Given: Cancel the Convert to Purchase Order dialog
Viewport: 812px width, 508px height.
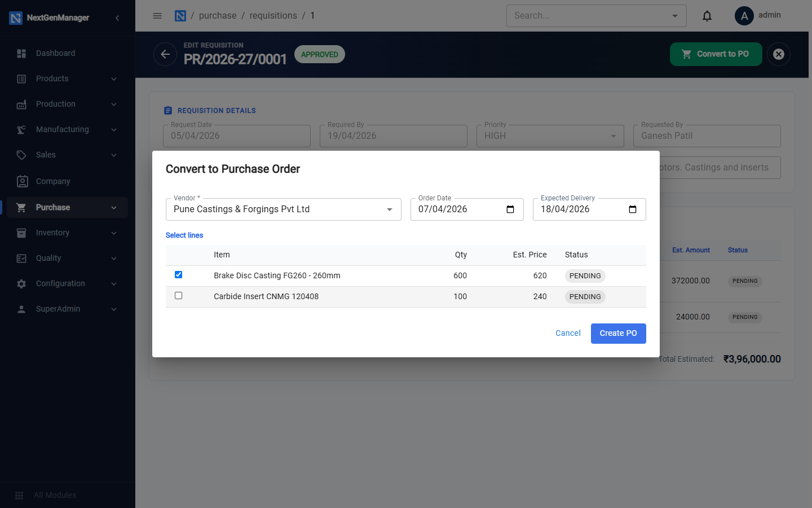Looking at the screenshot, I should coord(568,333).
